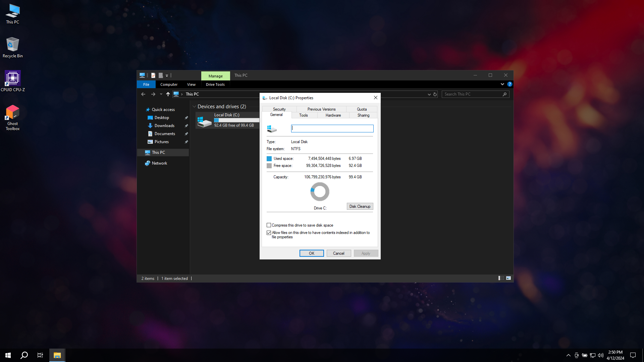
Task: Open the Explorer help question-mark icon
Action: 509,84
